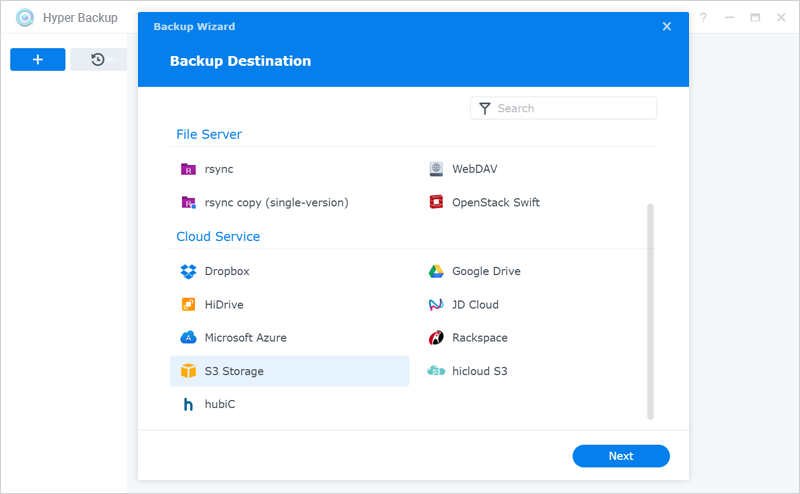Click the filter funnel icon in Search
Screen dimensions: 800x494
point(485,108)
